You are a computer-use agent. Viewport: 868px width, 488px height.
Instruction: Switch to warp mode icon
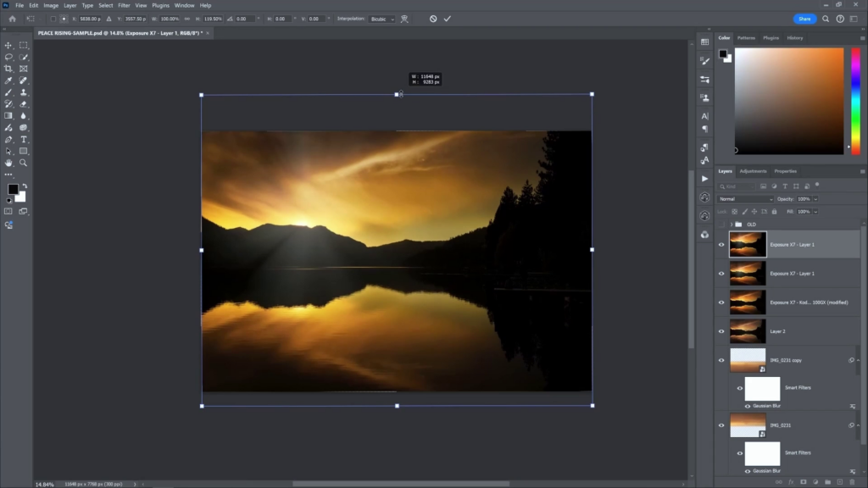(404, 19)
